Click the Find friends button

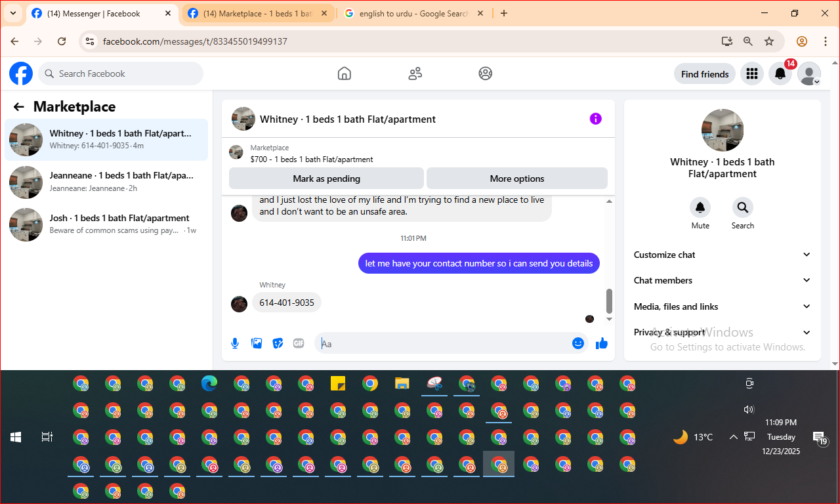pos(705,74)
